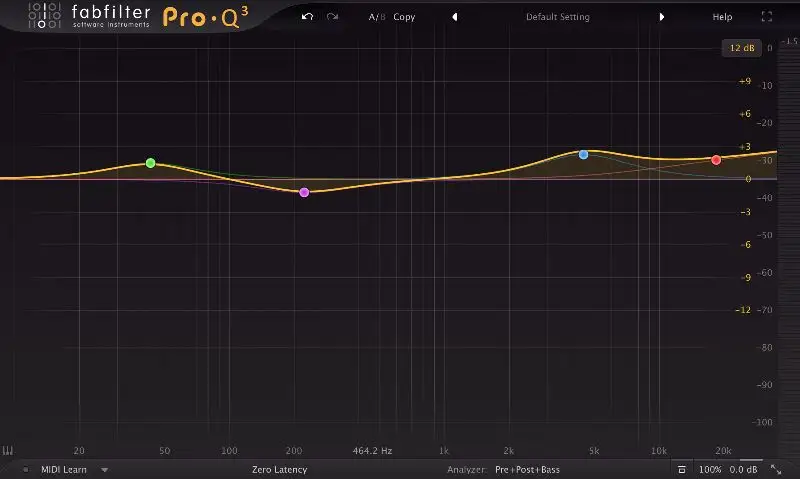Toggle the A/B state switch
The image size is (800, 479).
(376, 17)
